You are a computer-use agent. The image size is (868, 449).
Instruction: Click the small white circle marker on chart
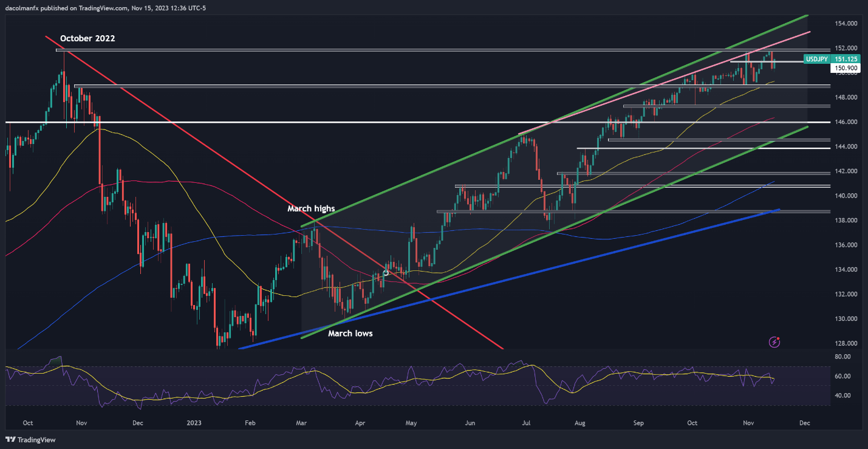tap(386, 273)
